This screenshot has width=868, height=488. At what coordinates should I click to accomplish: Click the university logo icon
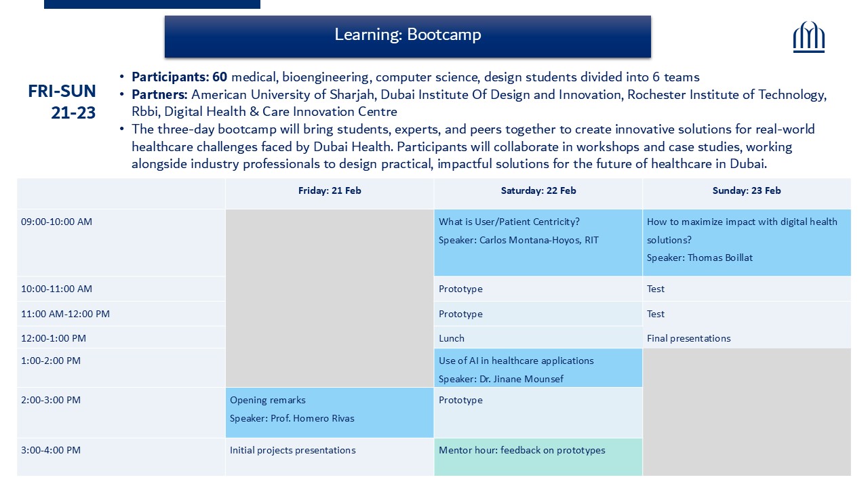tap(809, 37)
